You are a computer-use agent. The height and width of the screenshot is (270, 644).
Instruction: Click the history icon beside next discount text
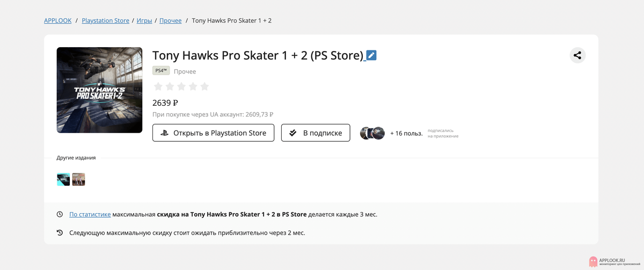pyautogui.click(x=60, y=233)
